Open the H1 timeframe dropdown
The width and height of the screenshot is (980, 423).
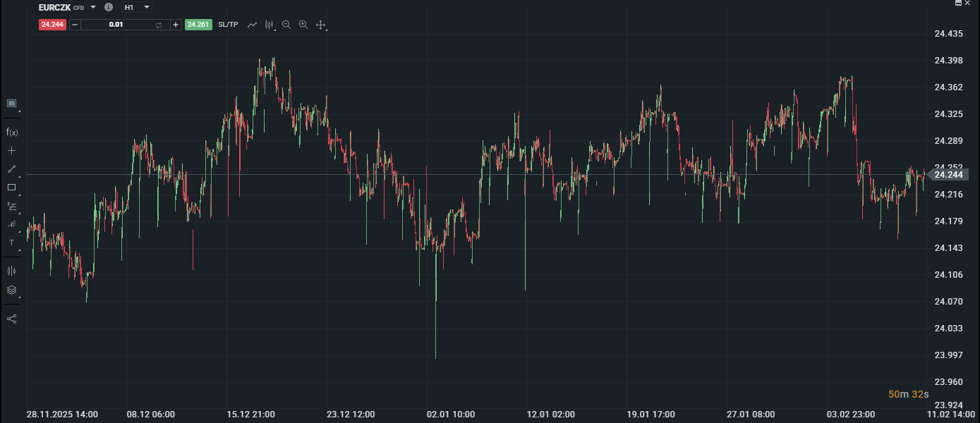coord(137,7)
